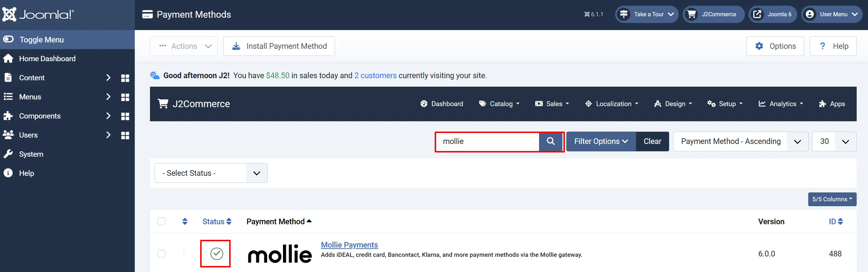Image resolution: width=868 pixels, height=272 pixels.
Task: Open the Joomla 6 site link
Action: tap(772, 15)
